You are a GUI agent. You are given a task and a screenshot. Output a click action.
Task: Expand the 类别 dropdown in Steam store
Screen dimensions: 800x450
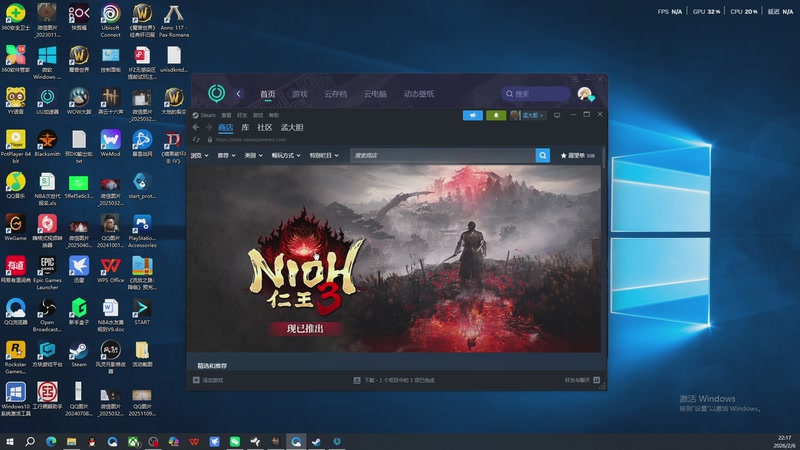coord(254,155)
